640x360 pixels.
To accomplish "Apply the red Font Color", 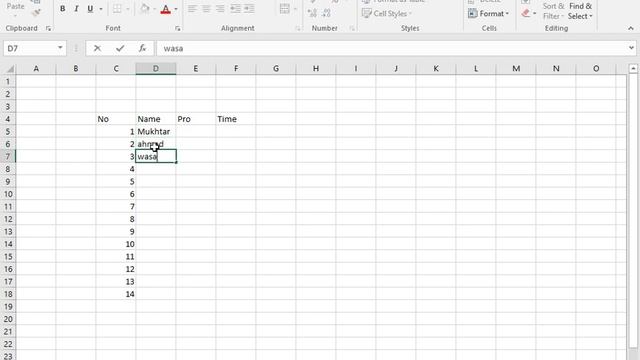I will point(166,9).
